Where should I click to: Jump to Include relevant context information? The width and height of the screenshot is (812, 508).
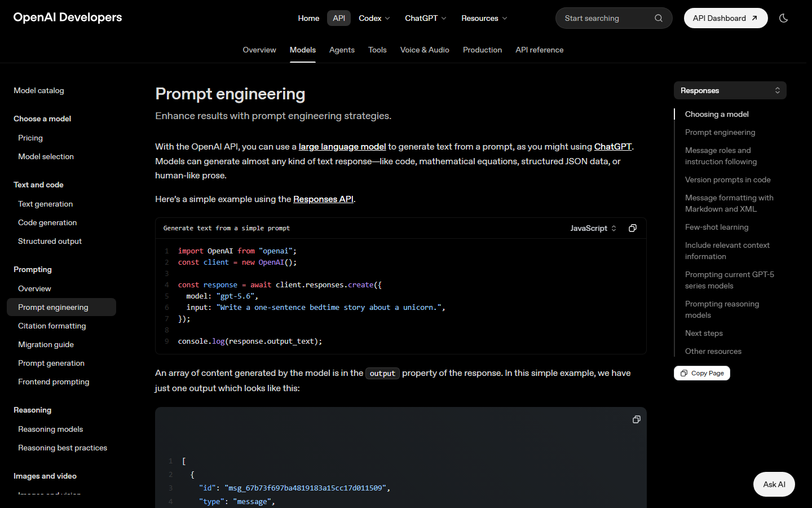coord(727,251)
